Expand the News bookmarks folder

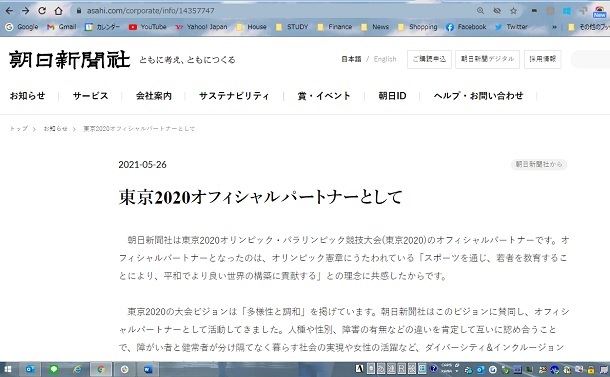pos(375,27)
